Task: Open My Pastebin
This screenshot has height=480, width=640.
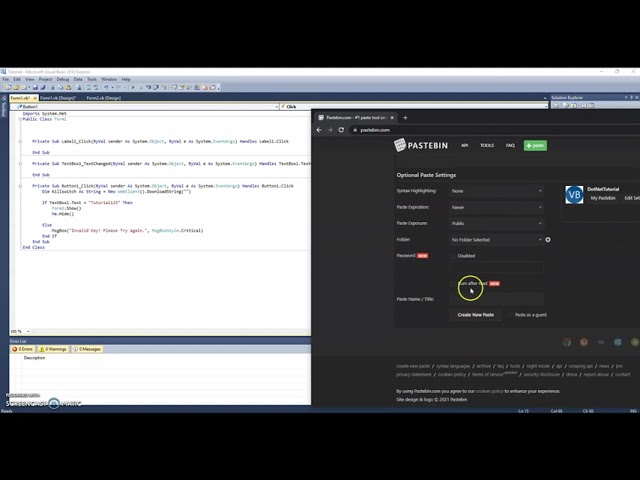Action: 603,198
